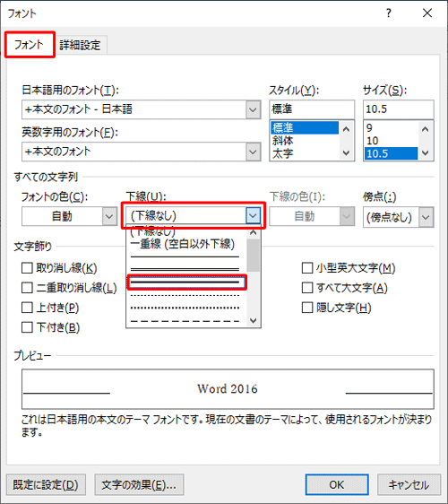This screenshot has height=504, width=448.
Task: Enable the 二重取り消し線 checkbox
Action: [x=27, y=288]
